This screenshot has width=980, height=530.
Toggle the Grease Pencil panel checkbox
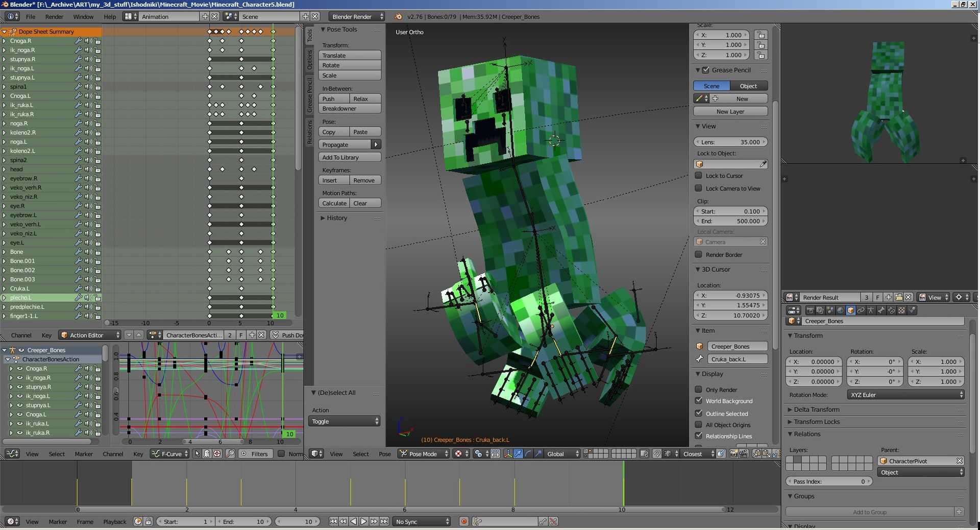(706, 70)
